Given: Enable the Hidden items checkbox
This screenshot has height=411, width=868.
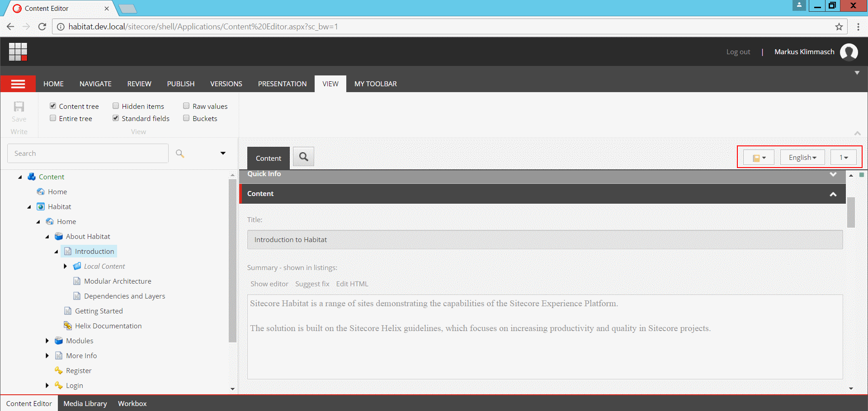Looking at the screenshot, I should [116, 106].
